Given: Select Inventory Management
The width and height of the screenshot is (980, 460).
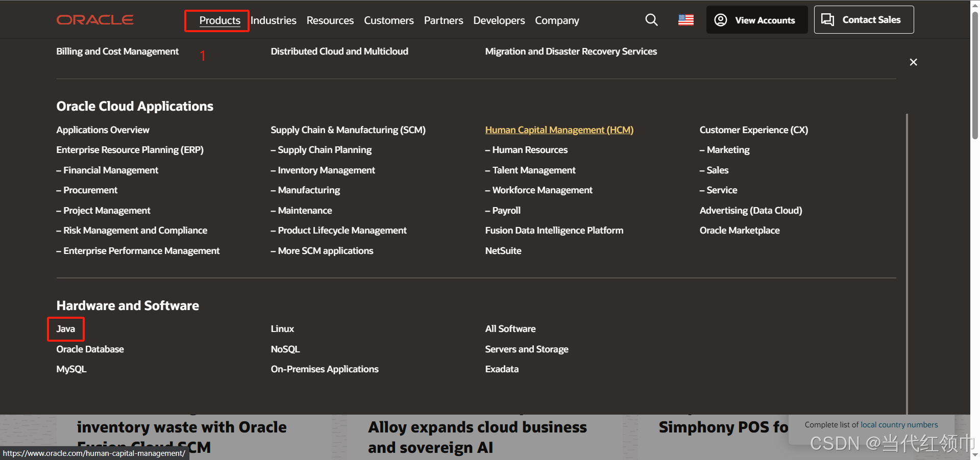Looking at the screenshot, I should coord(323,170).
